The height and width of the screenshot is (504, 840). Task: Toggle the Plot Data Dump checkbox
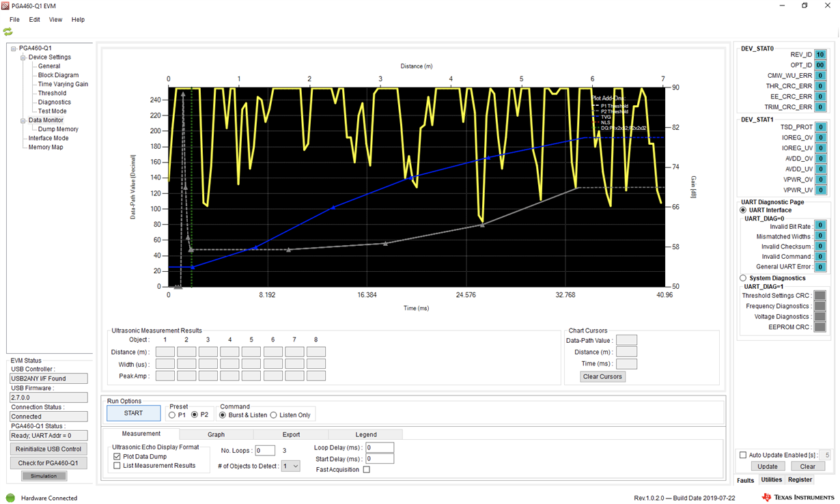[117, 456]
